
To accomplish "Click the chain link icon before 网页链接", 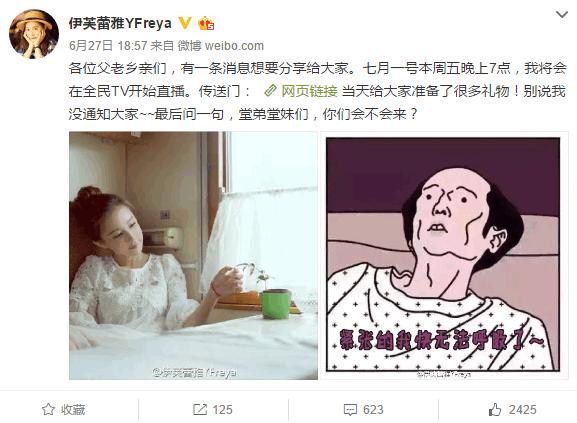I will point(270,90).
